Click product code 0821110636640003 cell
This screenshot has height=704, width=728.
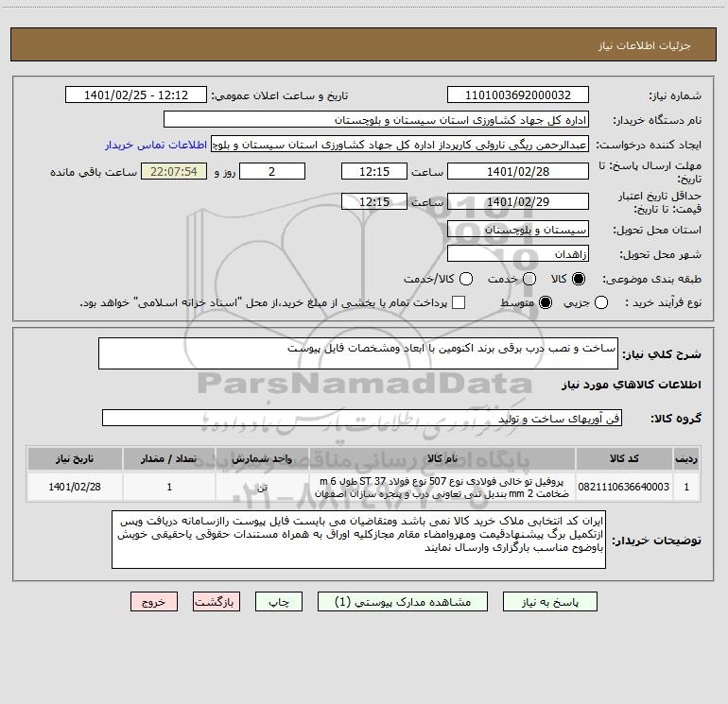[x=624, y=487]
